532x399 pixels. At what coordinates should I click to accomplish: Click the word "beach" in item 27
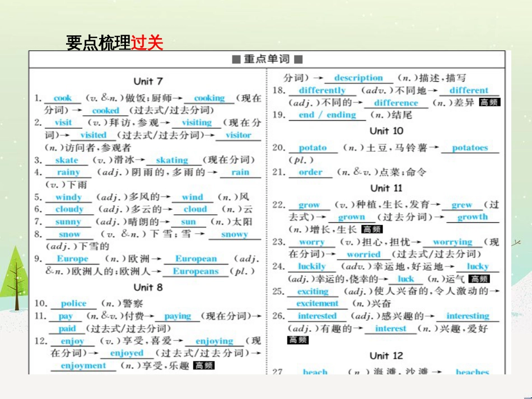click(x=315, y=372)
